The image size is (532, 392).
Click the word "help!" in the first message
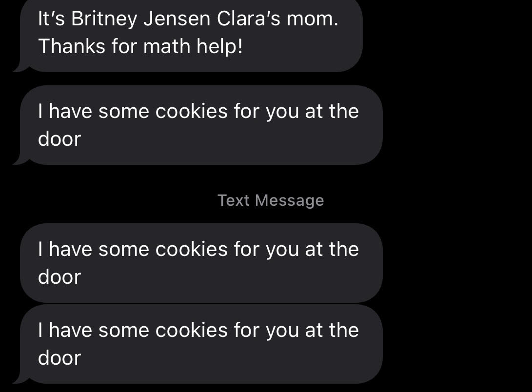[219, 46]
